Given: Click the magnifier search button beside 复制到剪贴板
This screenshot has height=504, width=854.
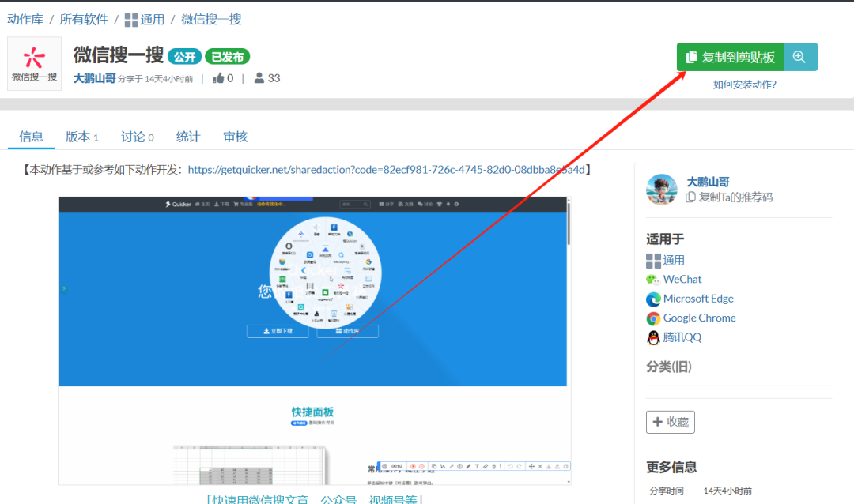Looking at the screenshot, I should (x=800, y=57).
